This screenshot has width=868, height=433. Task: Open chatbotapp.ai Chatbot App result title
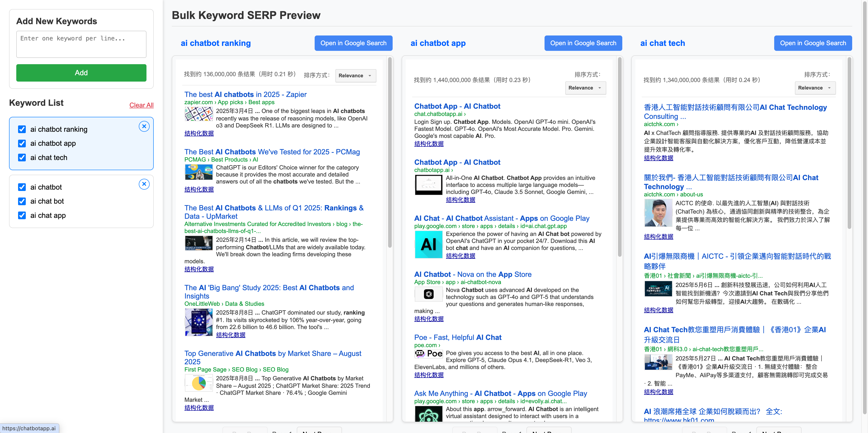pos(457,162)
